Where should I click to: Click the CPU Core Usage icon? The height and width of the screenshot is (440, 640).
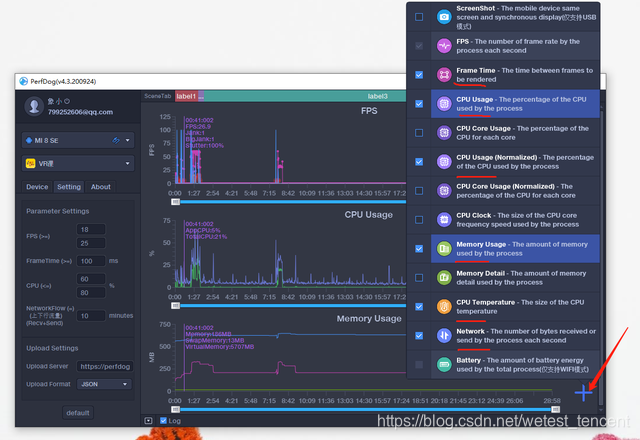point(444,133)
